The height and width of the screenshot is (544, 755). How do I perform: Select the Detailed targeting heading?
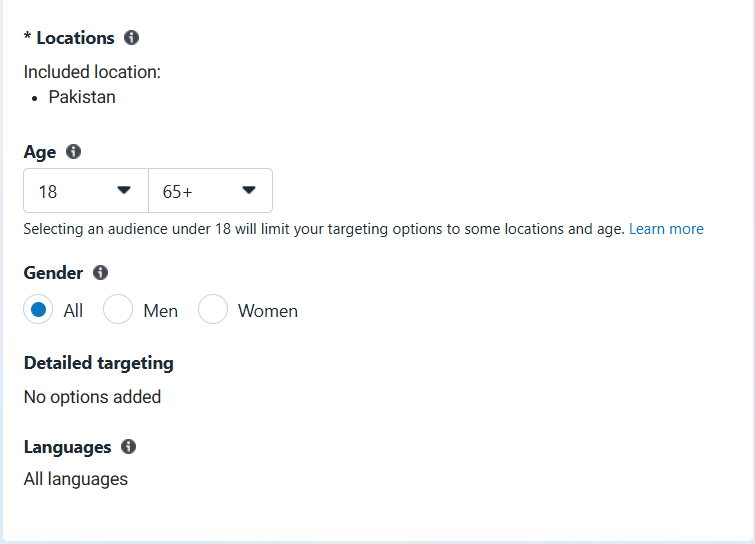click(99, 363)
